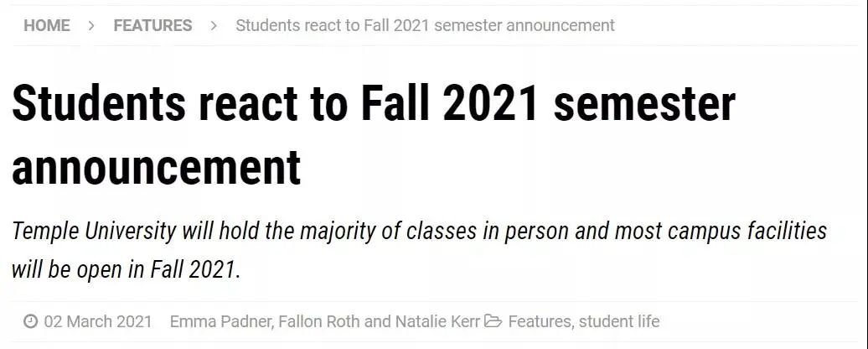This screenshot has width=868, height=349.
Task: Open the FEATURES breadcrumb link
Action: (x=152, y=25)
